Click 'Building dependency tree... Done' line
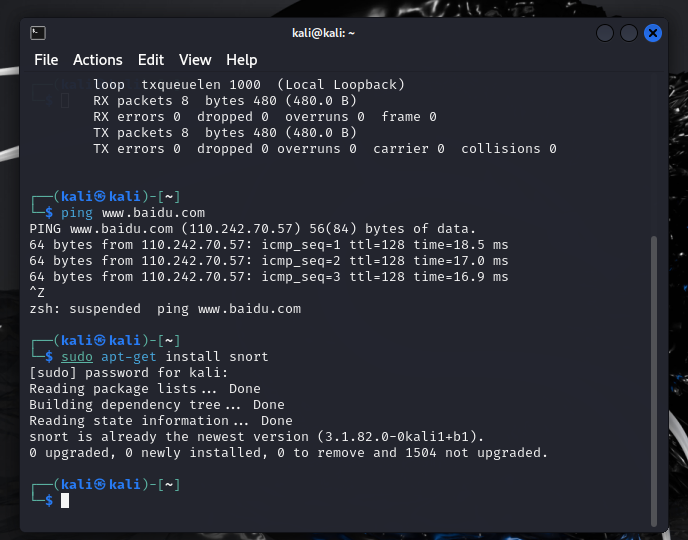 (157, 405)
